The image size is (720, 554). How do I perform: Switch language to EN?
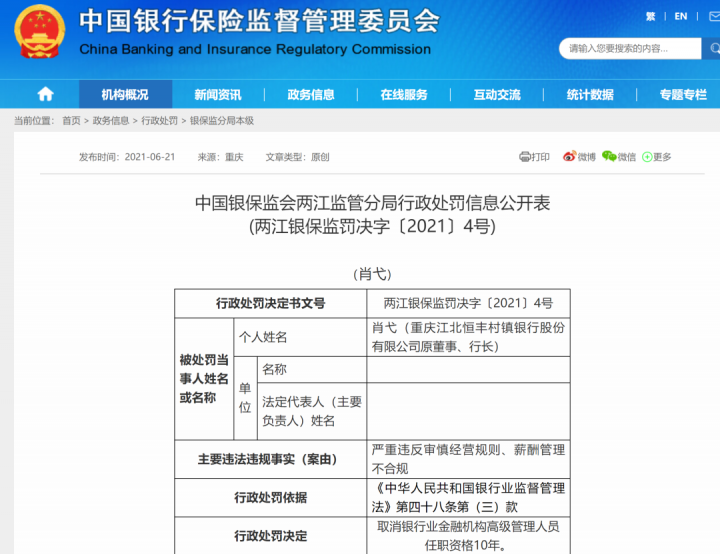tap(681, 17)
